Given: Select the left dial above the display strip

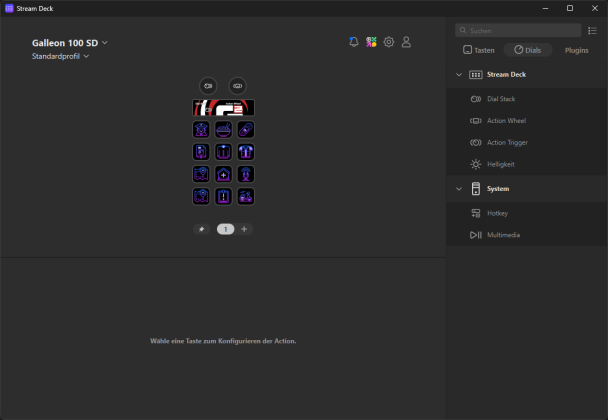Looking at the screenshot, I should click(x=207, y=86).
